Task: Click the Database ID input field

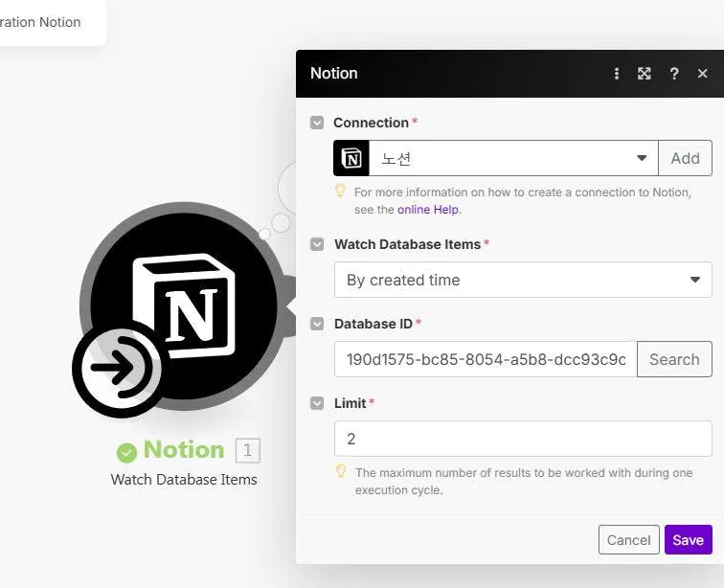Action: (486, 359)
